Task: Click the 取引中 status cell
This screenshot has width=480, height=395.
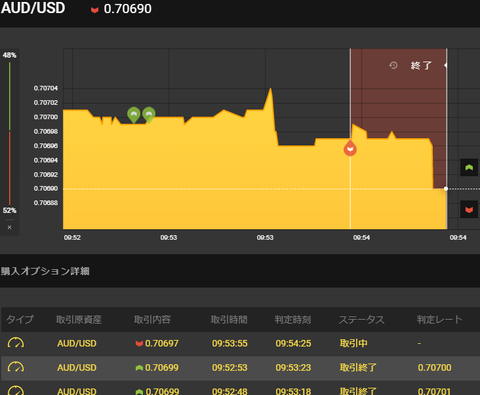Action: tap(354, 343)
